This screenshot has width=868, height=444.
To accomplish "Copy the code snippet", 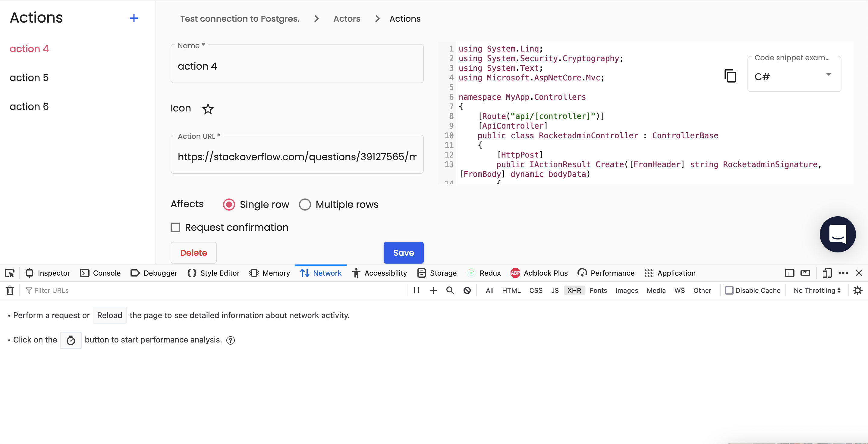I will (x=730, y=76).
